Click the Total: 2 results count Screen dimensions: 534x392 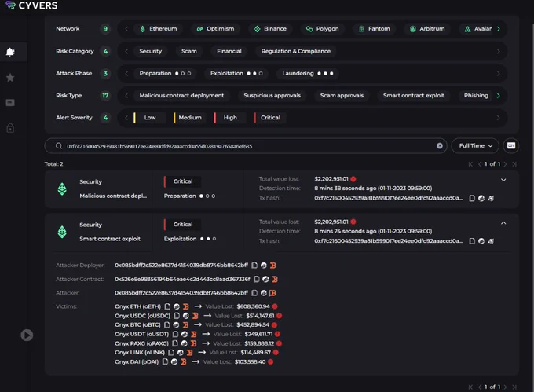[x=54, y=164]
